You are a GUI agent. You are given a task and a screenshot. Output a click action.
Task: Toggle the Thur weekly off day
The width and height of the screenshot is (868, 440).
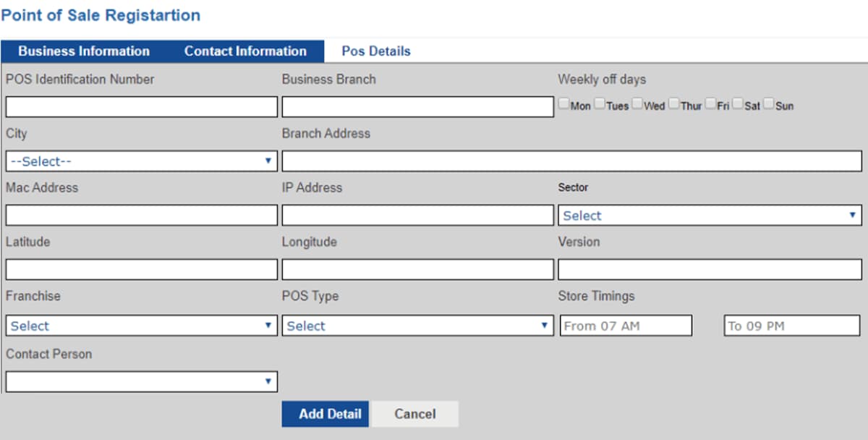(x=673, y=103)
